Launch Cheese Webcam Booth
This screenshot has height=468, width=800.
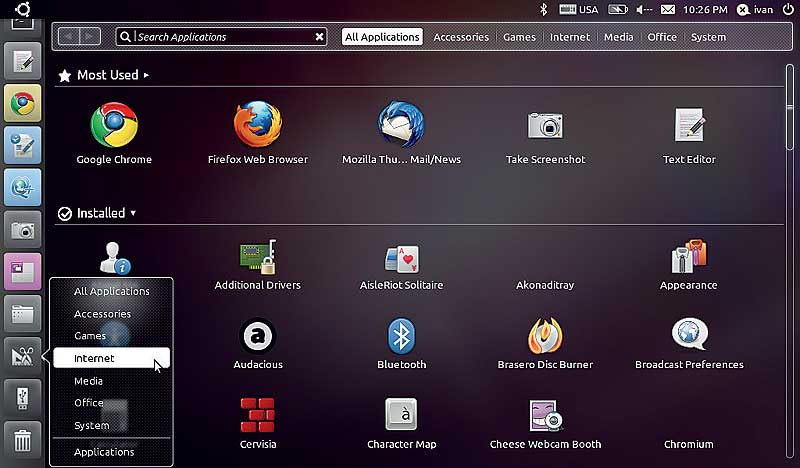(x=545, y=424)
